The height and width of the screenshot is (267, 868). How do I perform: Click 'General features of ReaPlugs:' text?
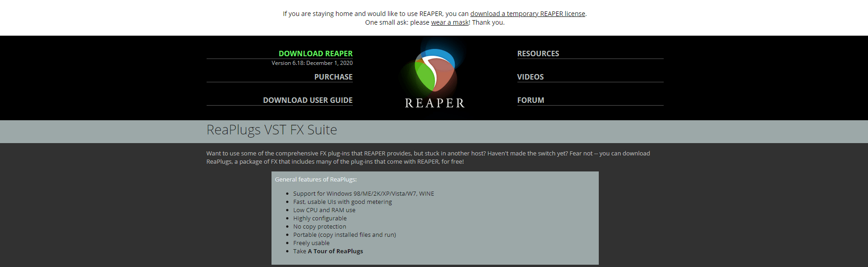pyautogui.click(x=315, y=179)
